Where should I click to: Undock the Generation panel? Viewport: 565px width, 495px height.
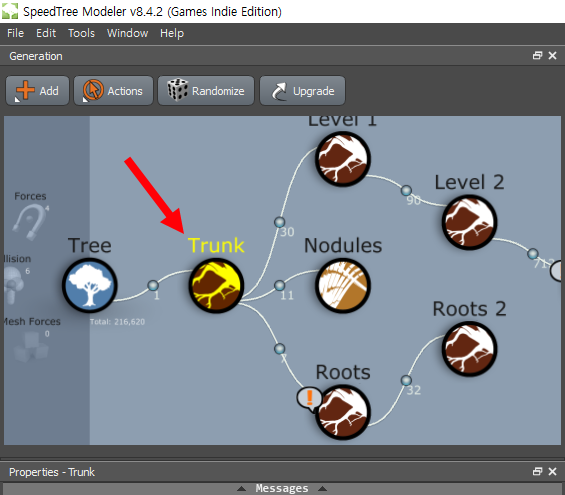[537, 55]
